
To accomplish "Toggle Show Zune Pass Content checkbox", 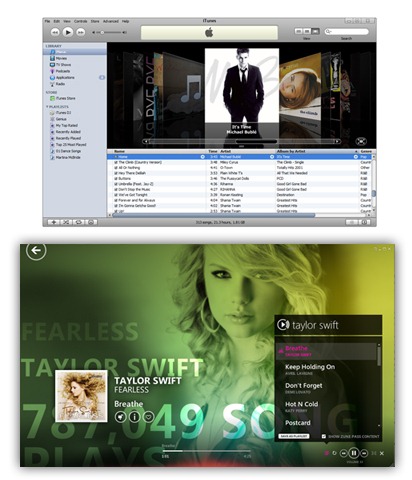I will click(324, 436).
